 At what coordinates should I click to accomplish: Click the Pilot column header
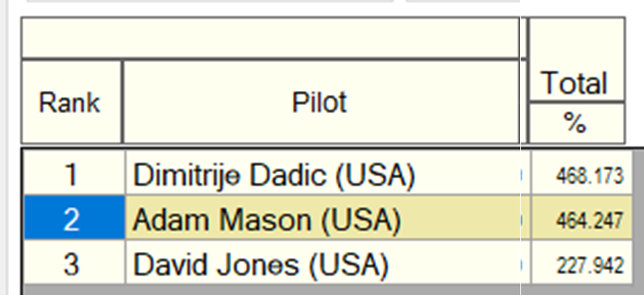tap(321, 101)
